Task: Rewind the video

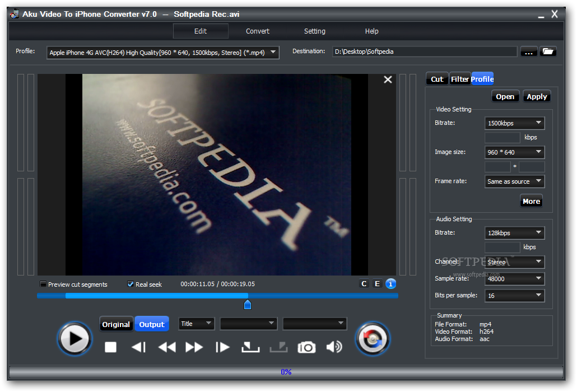Action: [167, 347]
